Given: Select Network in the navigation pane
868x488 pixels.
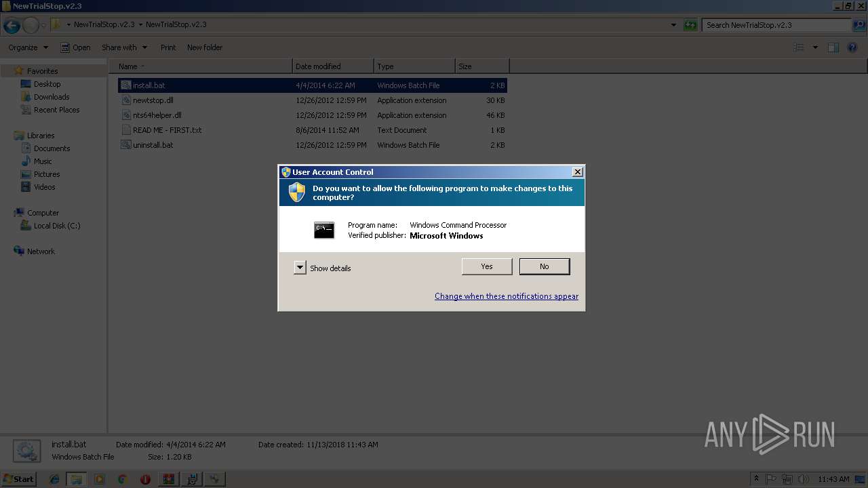Looking at the screenshot, I should [41, 251].
